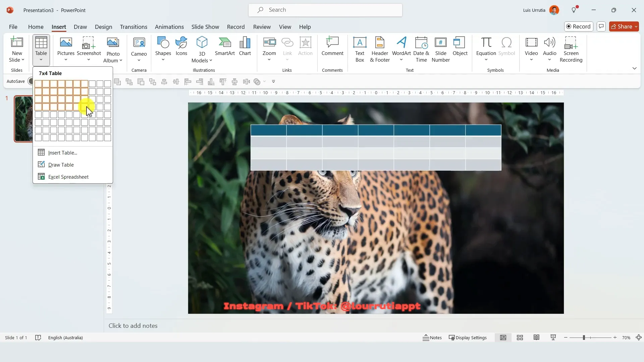
Task: Open the Animations tab
Action: (x=169, y=27)
